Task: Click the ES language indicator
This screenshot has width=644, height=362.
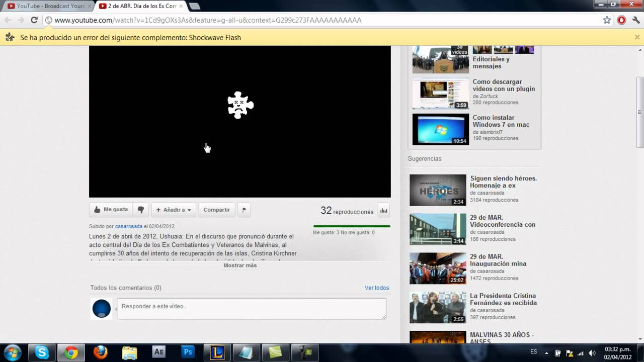Action: [534, 351]
